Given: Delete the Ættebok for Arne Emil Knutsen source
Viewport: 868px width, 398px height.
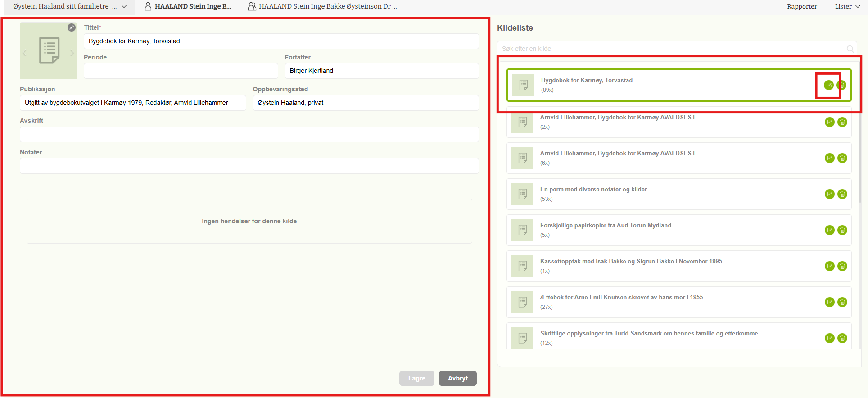Looking at the screenshot, I should 842,302.
